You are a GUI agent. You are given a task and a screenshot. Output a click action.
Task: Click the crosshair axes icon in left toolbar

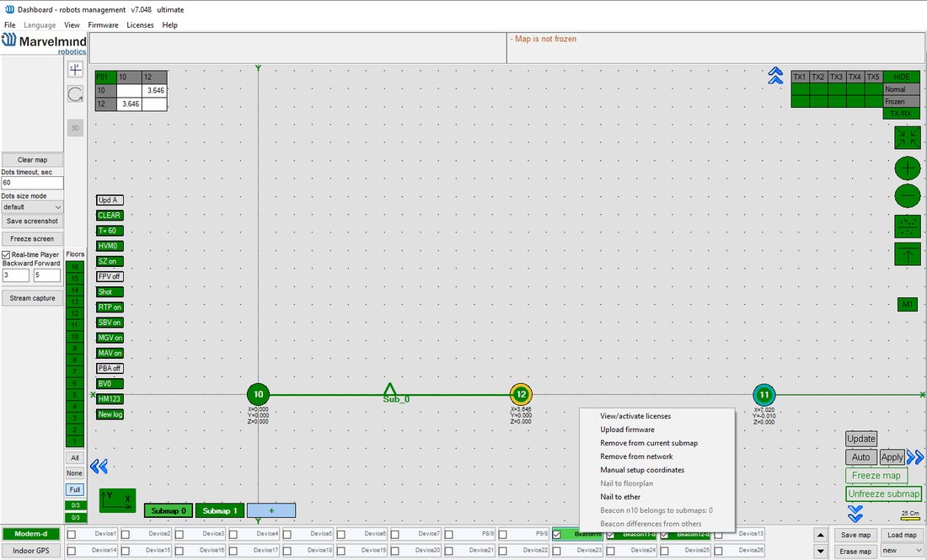pos(75,70)
